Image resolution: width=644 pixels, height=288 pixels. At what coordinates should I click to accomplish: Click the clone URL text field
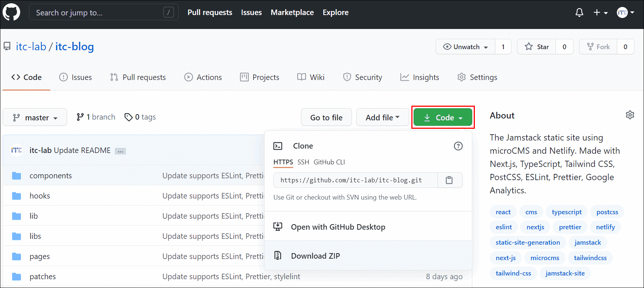coord(356,180)
